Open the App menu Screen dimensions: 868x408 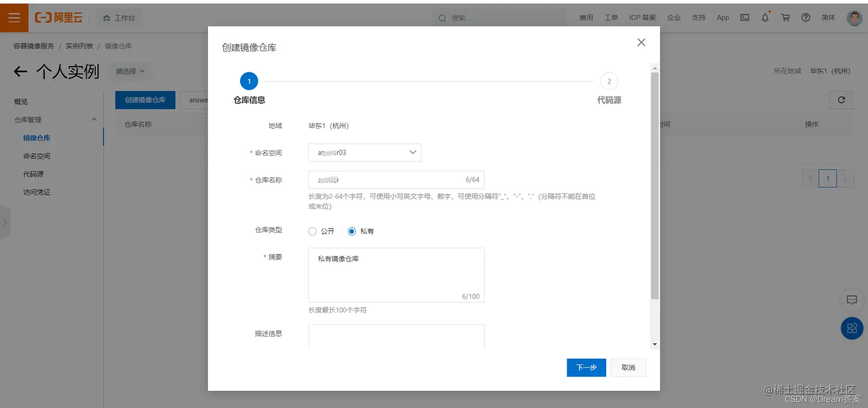tap(723, 18)
